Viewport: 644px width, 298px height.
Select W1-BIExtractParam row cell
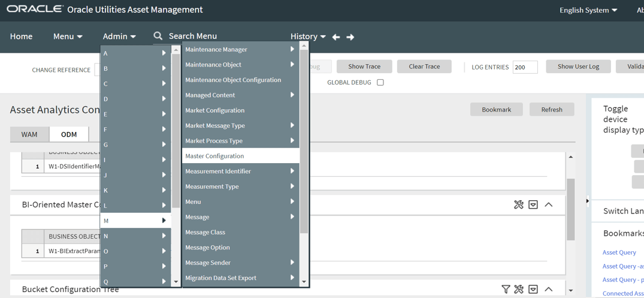pyautogui.click(x=74, y=251)
